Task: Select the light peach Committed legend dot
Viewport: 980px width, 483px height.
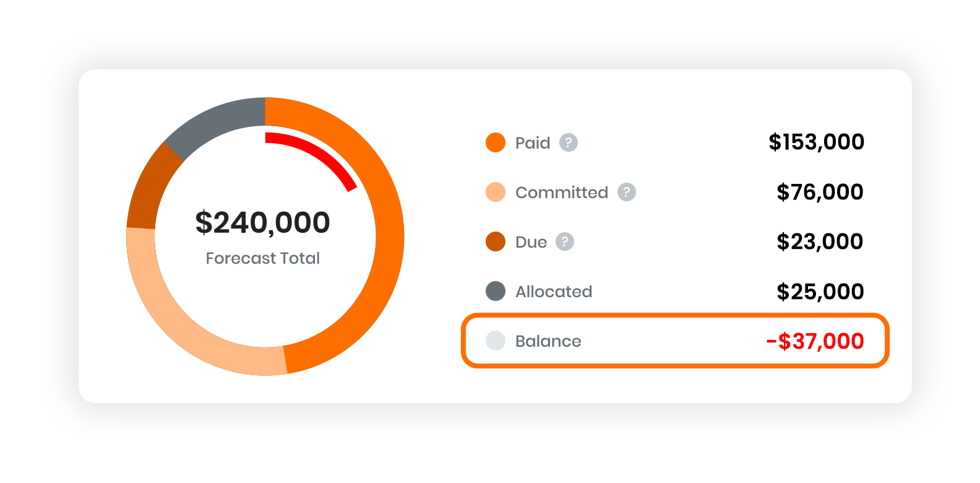Action: 495,192
